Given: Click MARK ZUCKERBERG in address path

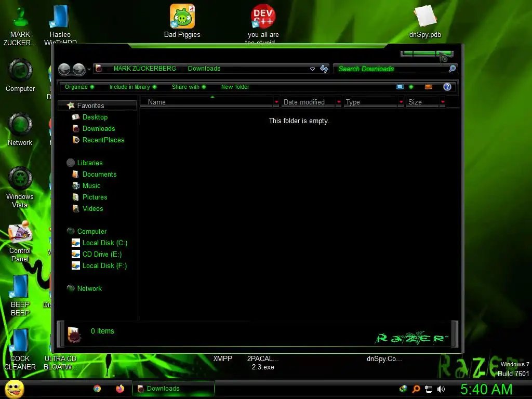Looking at the screenshot, I should point(144,69).
